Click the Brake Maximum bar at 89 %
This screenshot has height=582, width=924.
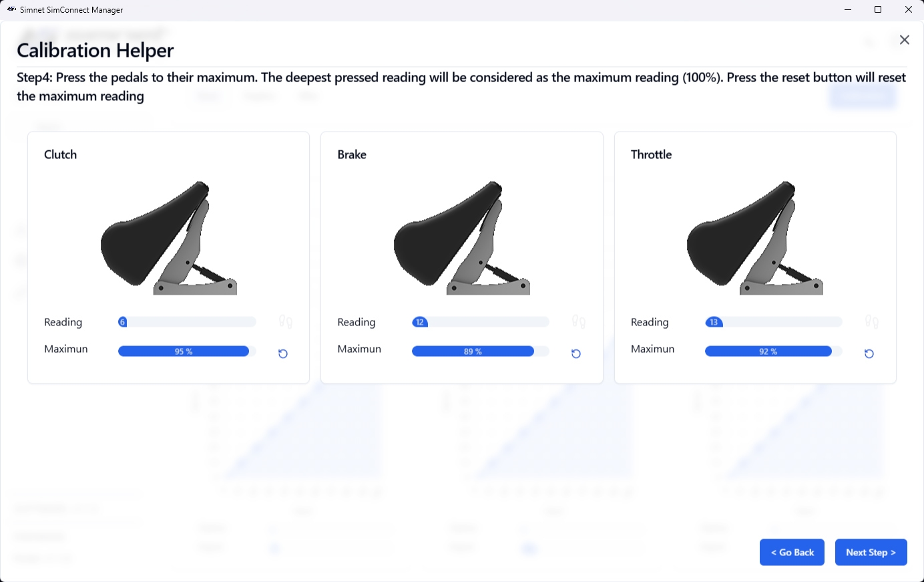point(473,351)
